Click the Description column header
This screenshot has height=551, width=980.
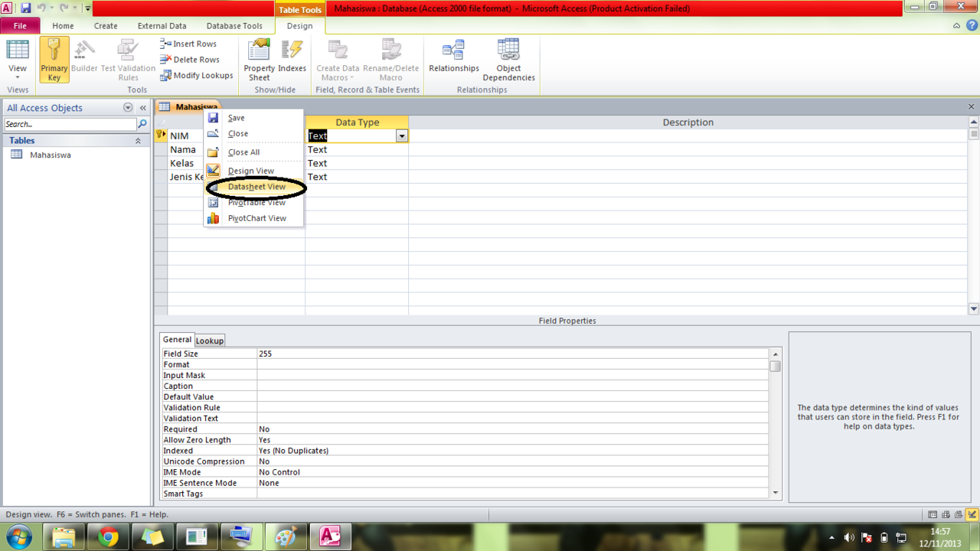point(688,122)
